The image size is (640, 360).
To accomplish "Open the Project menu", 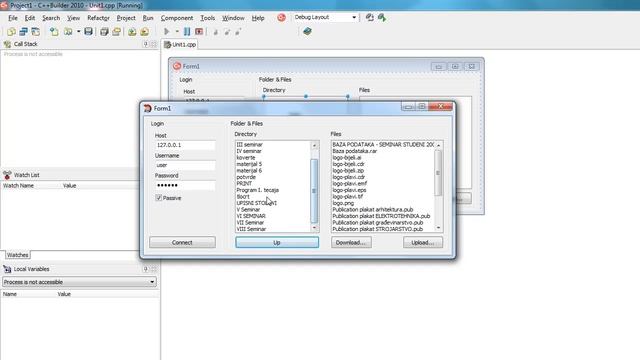I will point(126,18).
